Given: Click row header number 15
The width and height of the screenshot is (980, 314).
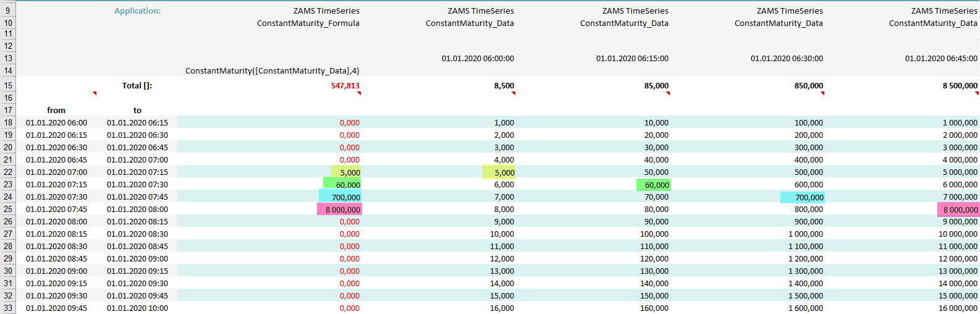Looking at the screenshot, I should point(8,86).
